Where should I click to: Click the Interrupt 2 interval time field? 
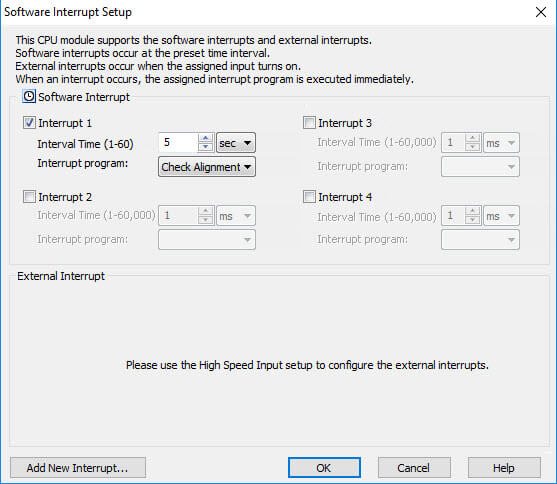point(178,216)
